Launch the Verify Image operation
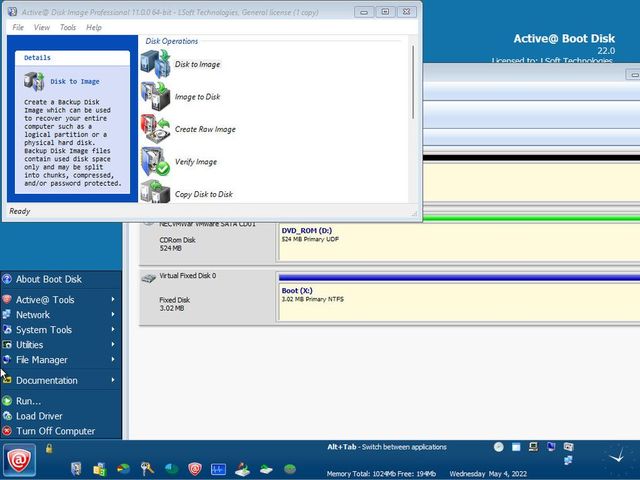The height and width of the screenshot is (480, 640). [155, 161]
